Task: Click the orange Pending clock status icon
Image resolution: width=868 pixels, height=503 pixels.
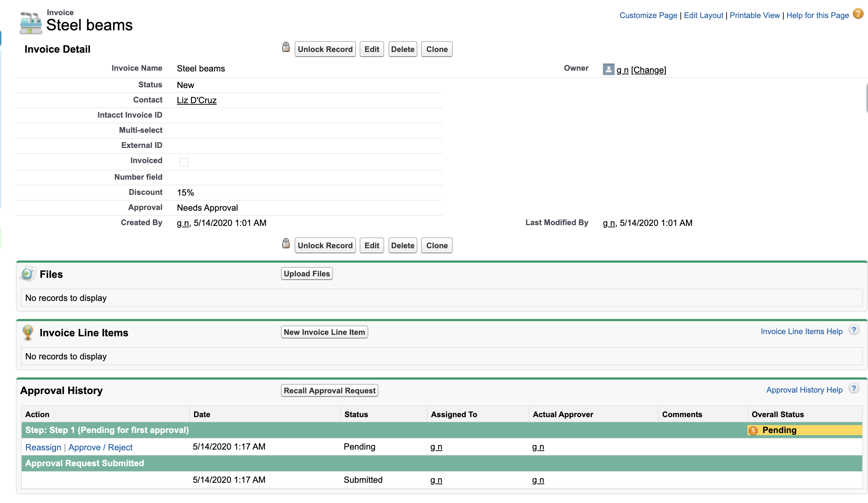Action: coord(753,430)
